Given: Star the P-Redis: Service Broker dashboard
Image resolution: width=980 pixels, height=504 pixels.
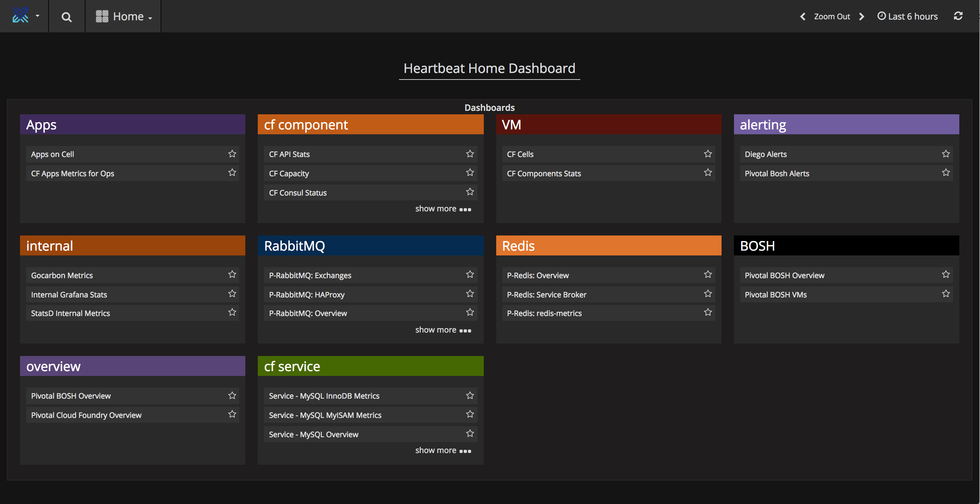Looking at the screenshot, I should pyautogui.click(x=708, y=293).
